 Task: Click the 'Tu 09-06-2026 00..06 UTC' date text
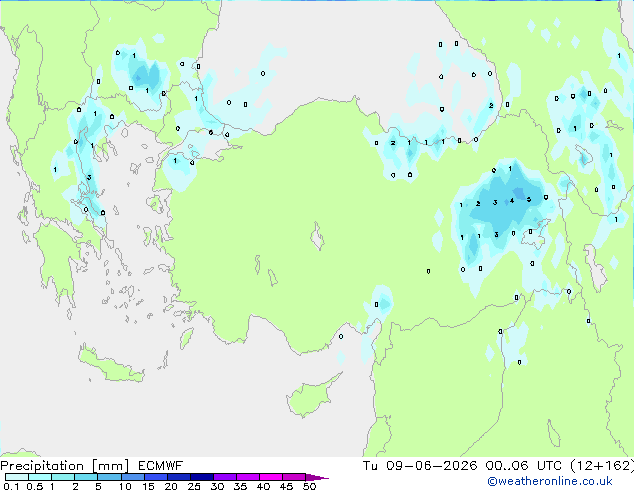(462, 466)
